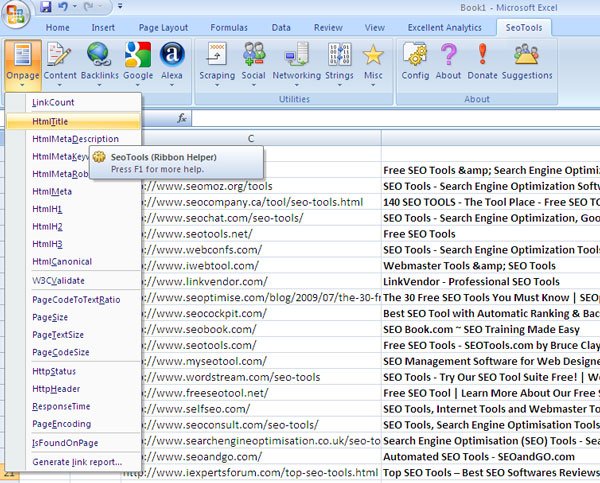
Task: Click the Backlinks globe icon
Action: point(99,54)
